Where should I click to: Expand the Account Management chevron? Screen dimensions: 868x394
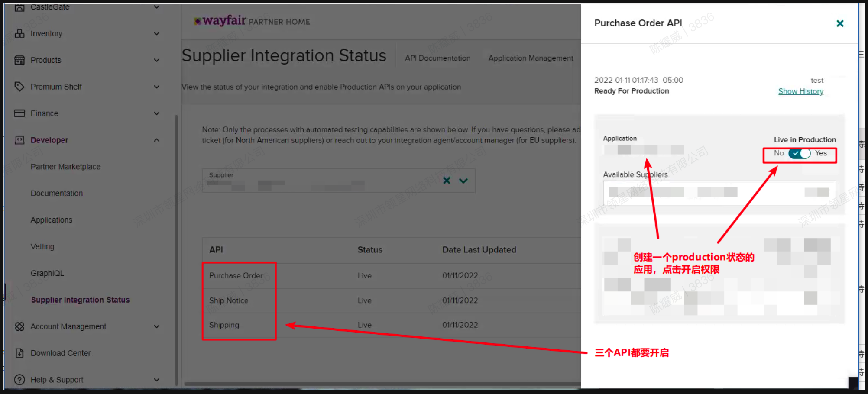[157, 326]
